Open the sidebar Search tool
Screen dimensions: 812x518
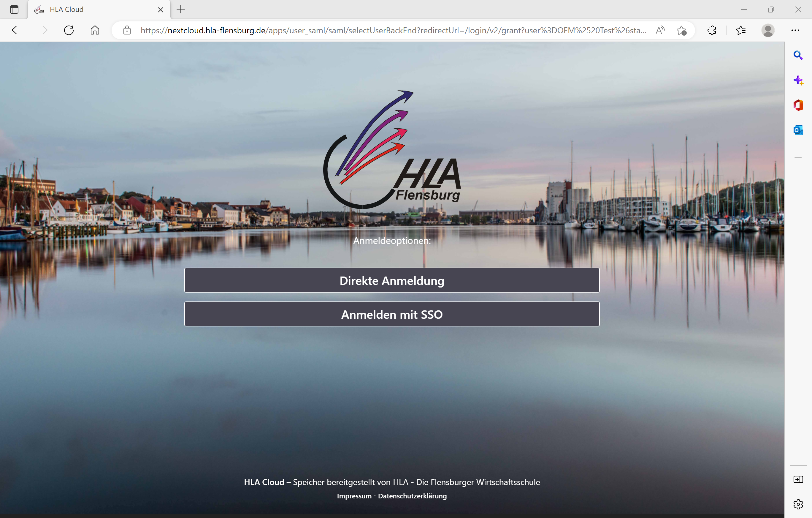pos(798,55)
